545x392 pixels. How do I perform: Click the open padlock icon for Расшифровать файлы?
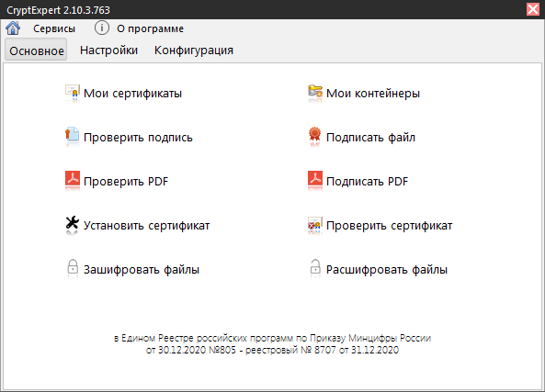coord(315,267)
